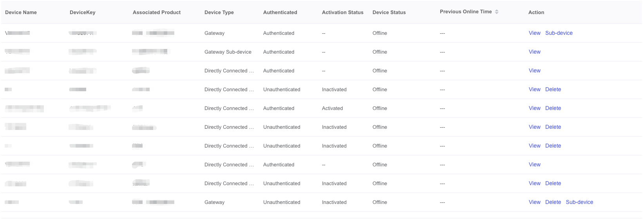This screenshot has height=220, width=644.
Task: Click the Authenticated column header
Action: pyautogui.click(x=280, y=12)
